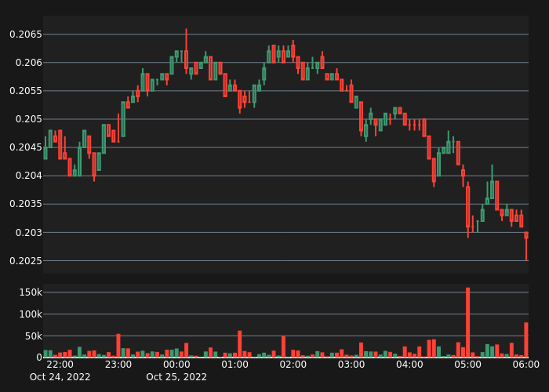
Task: Click the 0.2035 price axis label
Action: [26, 204]
